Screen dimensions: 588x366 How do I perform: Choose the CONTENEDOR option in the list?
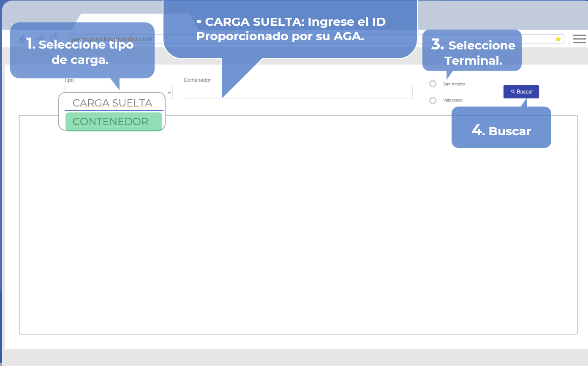[114, 122]
